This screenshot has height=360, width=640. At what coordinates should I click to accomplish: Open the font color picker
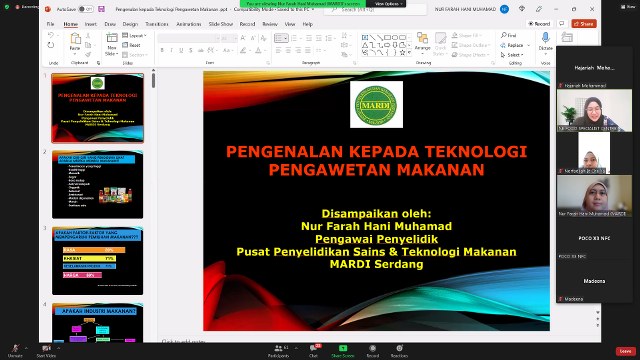click(x=258, y=51)
